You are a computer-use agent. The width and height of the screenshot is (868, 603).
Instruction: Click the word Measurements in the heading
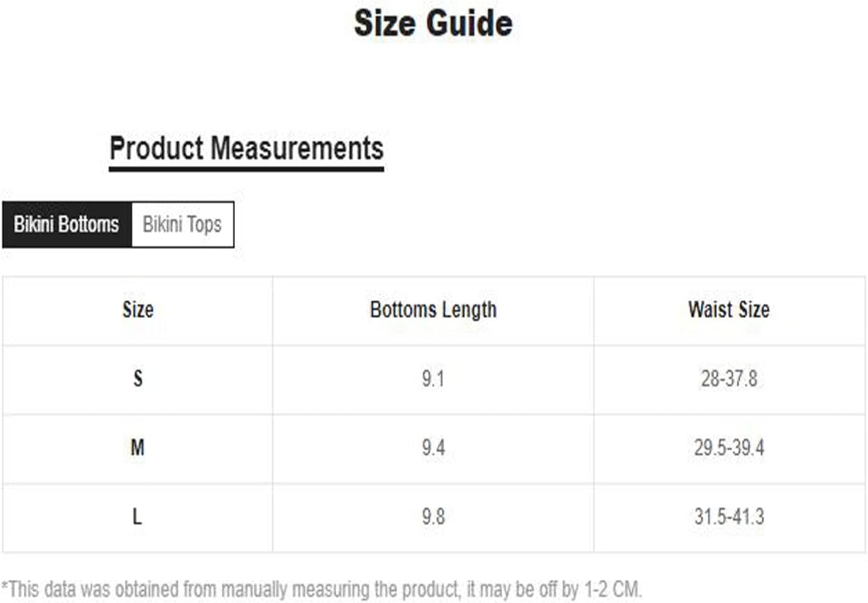pos(297,148)
